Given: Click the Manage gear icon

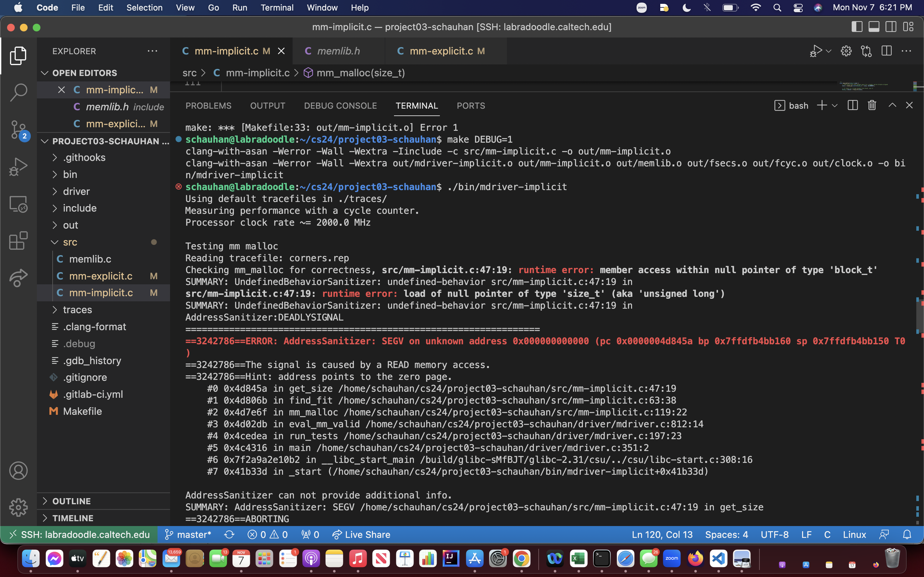Looking at the screenshot, I should pyautogui.click(x=18, y=507).
